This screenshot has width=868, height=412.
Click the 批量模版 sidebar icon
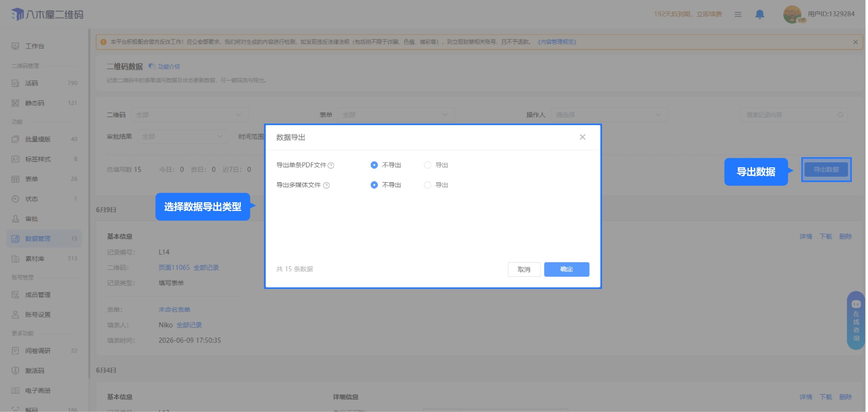coord(15,139)
